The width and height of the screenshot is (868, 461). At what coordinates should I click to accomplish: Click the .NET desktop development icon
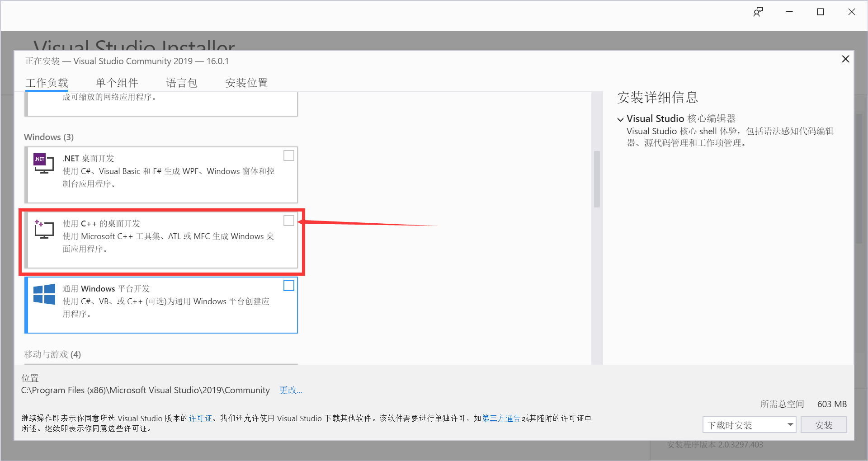44,164
